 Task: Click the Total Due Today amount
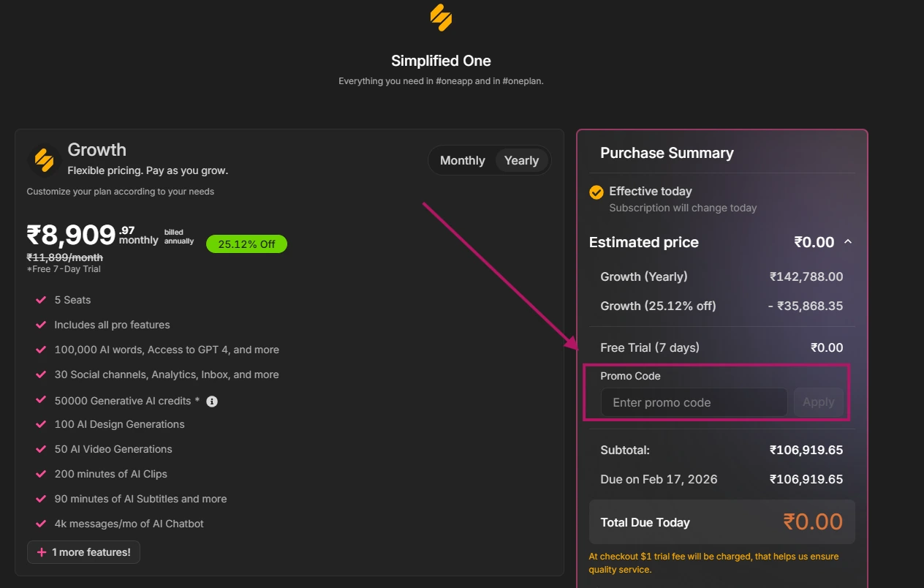click(x=812, y=521)
